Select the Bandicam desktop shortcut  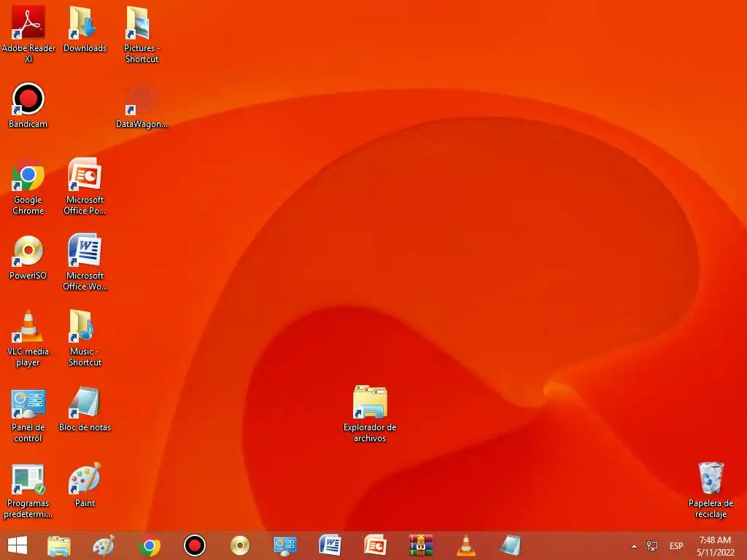click(x=28, y=105)
